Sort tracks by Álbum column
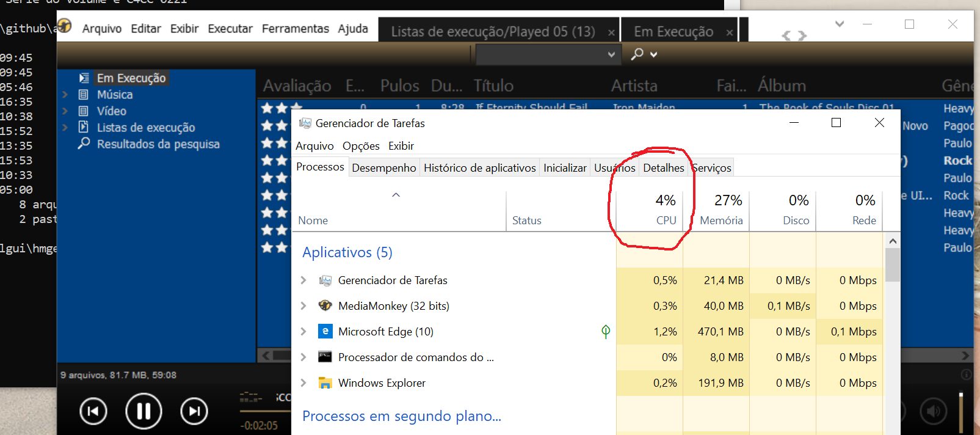This screenshot has width=980, height=435. tap(782, 86)
